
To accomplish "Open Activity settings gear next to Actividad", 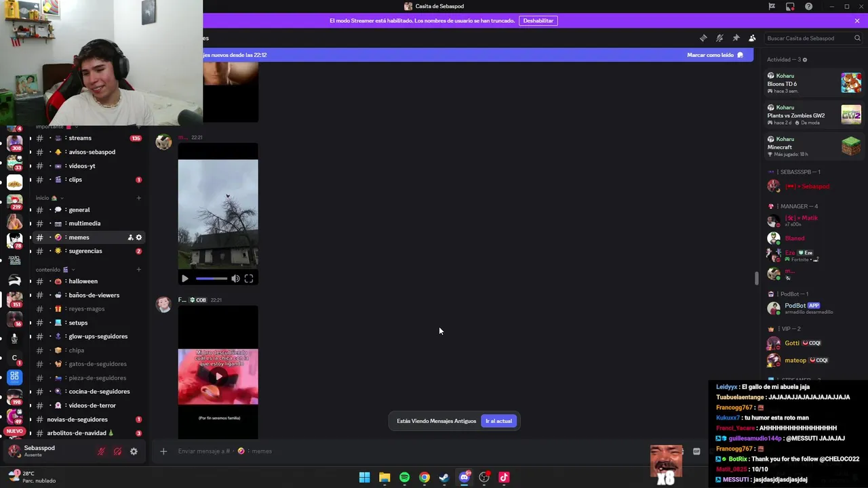I will pos(805,60).
